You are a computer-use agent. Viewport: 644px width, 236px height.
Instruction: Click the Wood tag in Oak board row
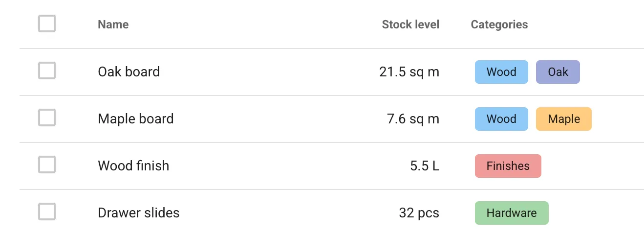[501, 72]
